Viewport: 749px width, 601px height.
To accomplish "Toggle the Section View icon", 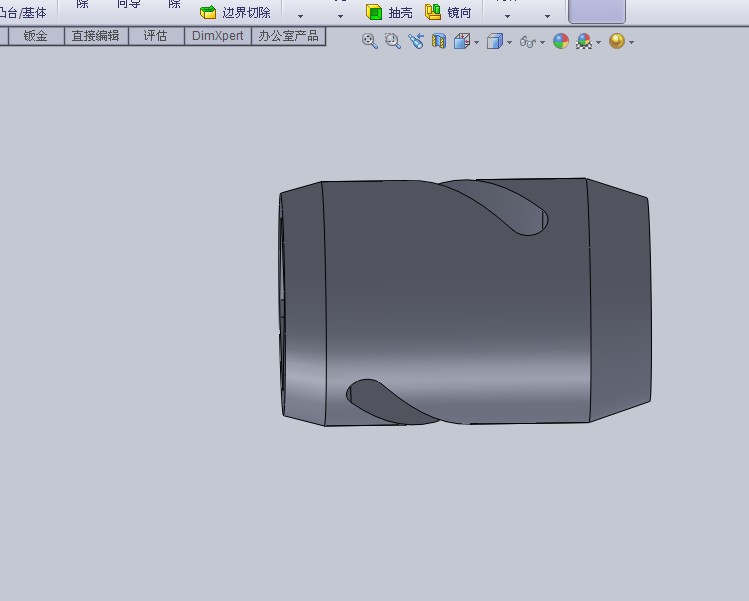I will pos(439,41).
